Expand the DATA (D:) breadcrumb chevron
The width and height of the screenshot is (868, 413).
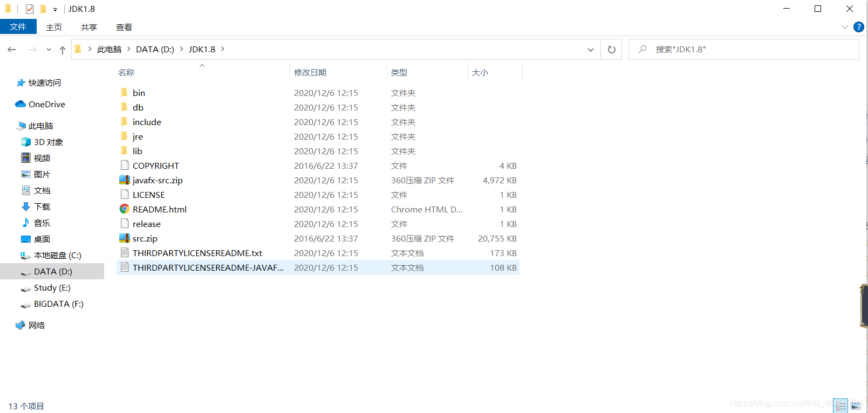181,49
